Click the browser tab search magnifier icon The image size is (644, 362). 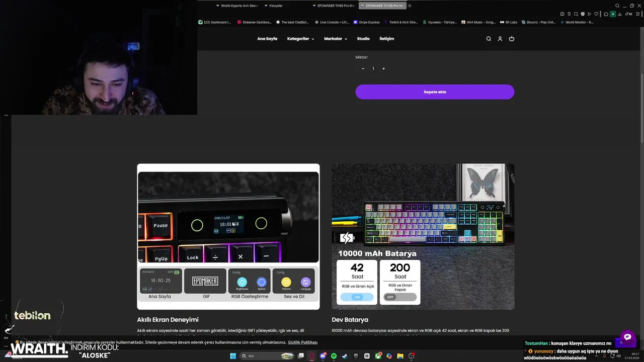(617, 6)
